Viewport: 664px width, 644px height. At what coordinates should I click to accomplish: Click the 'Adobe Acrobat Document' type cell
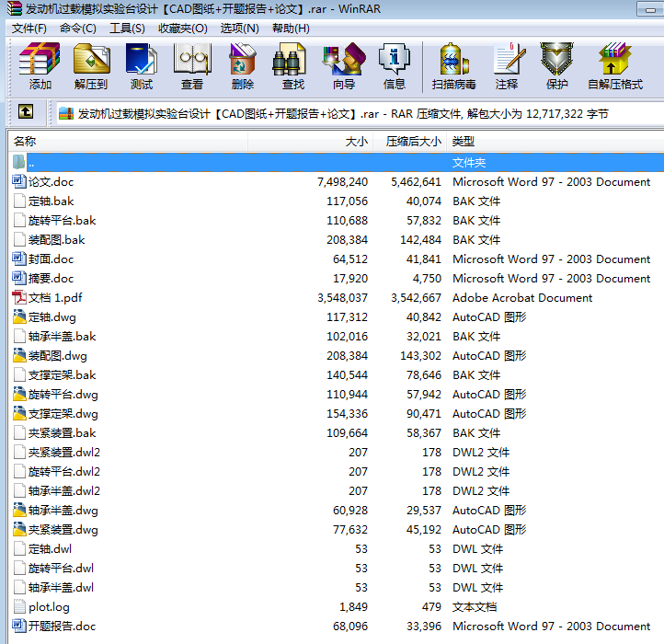521,297
